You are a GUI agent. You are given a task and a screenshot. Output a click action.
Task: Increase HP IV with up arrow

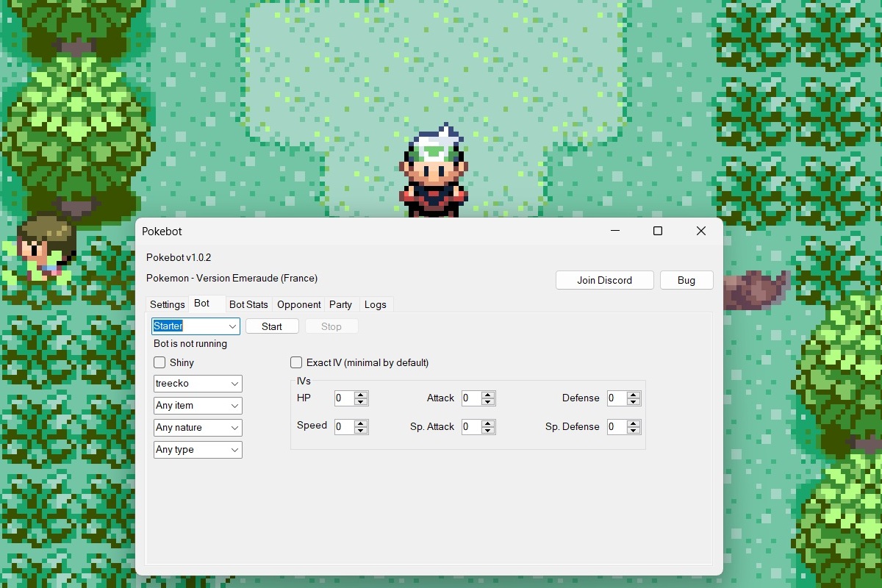(361, 395)
